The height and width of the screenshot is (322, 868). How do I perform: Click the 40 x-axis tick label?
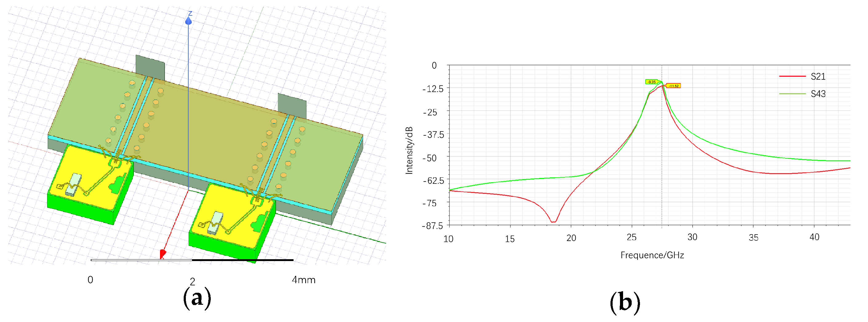[814, 237]
